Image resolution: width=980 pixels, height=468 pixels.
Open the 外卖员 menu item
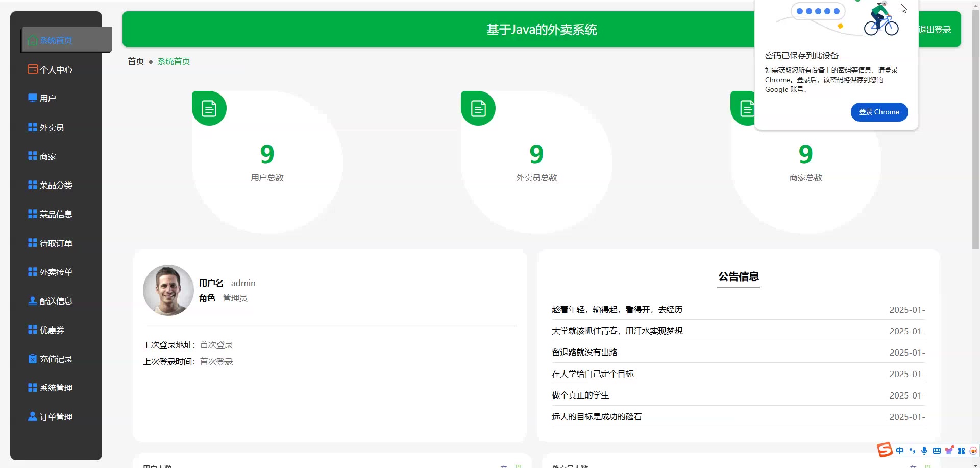[52, 127]
